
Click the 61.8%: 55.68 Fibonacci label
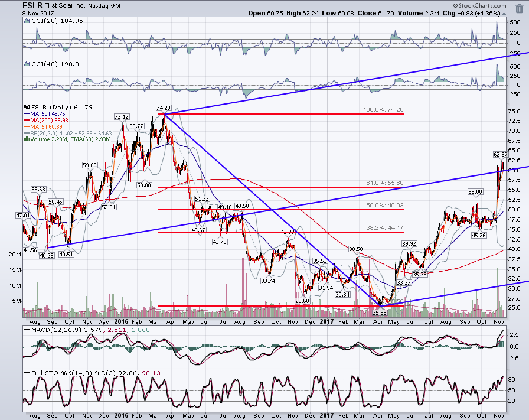384,183
